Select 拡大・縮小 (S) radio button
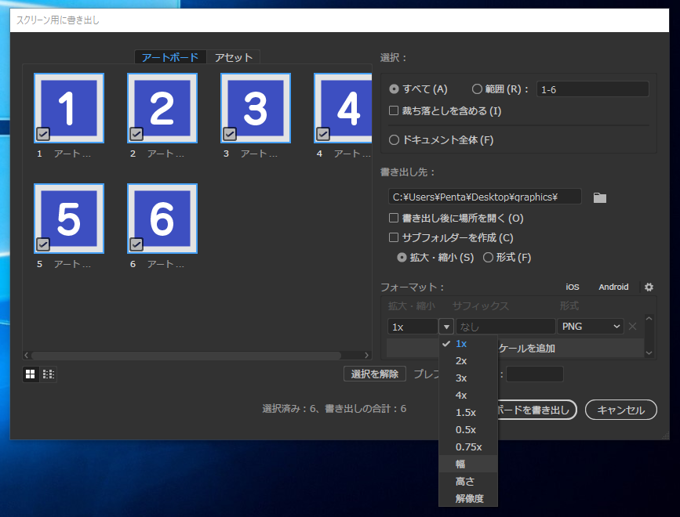The width and height of the screenshot is (680, 517). coord(402,258)
